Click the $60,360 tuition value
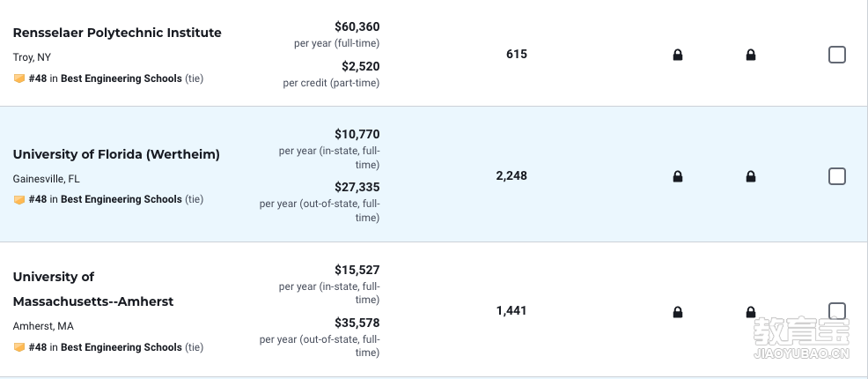 point(357,26)
